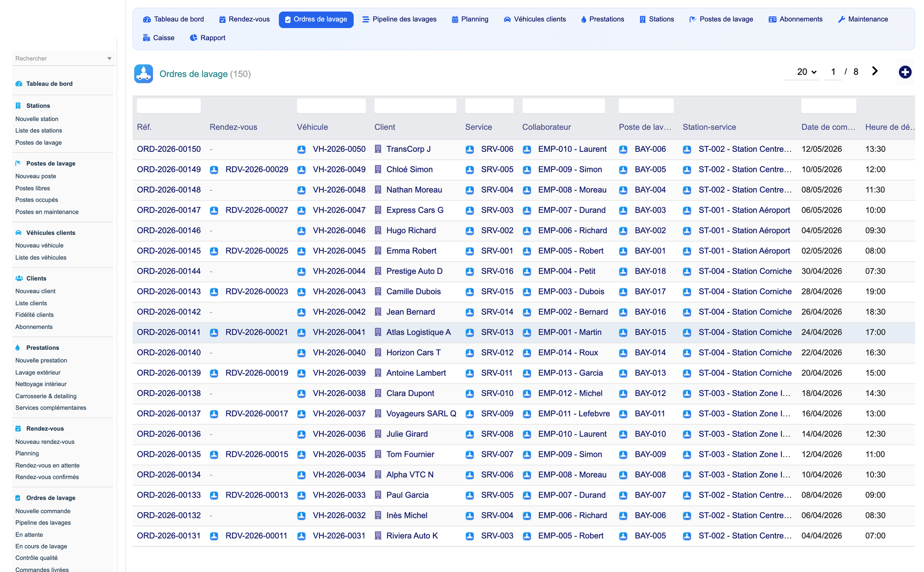Click the Rapport pie chart icon

pos(193,38)
